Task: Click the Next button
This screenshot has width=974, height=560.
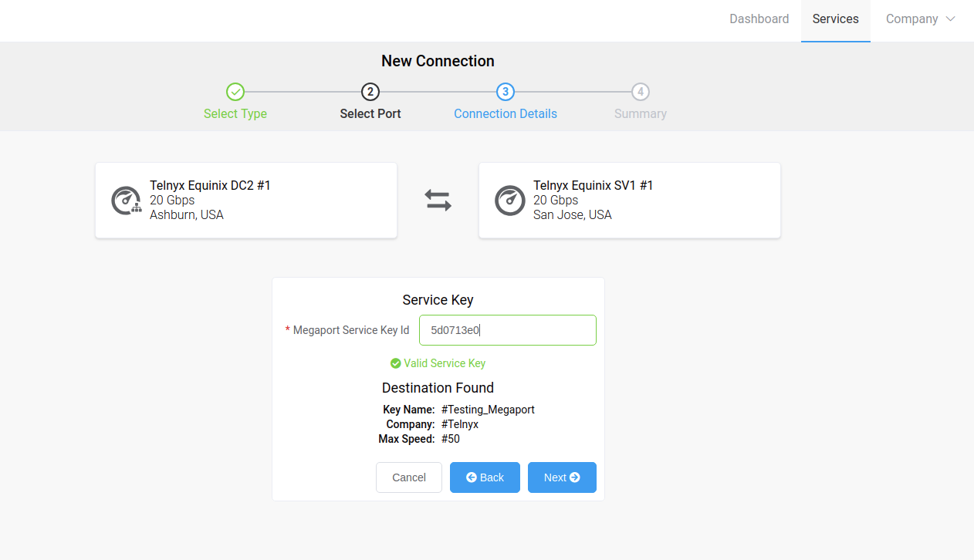Action: click(562, 477)
